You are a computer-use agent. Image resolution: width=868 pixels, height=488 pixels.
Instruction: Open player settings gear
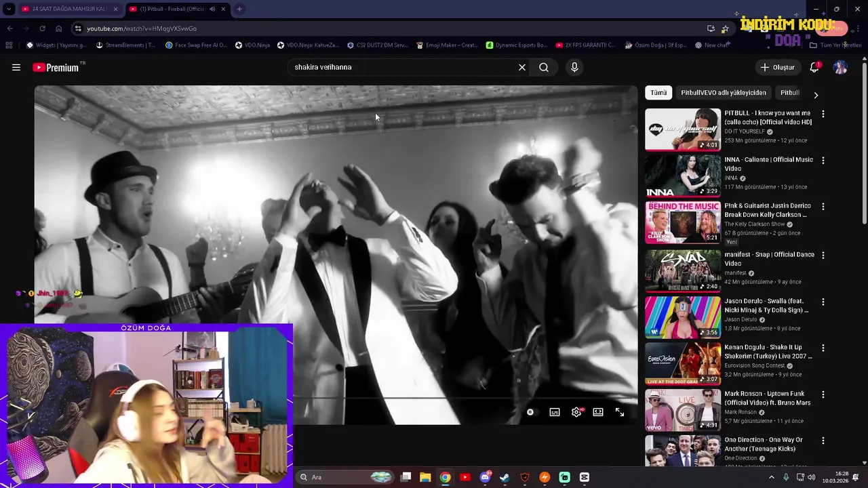[x=576, y=412]
